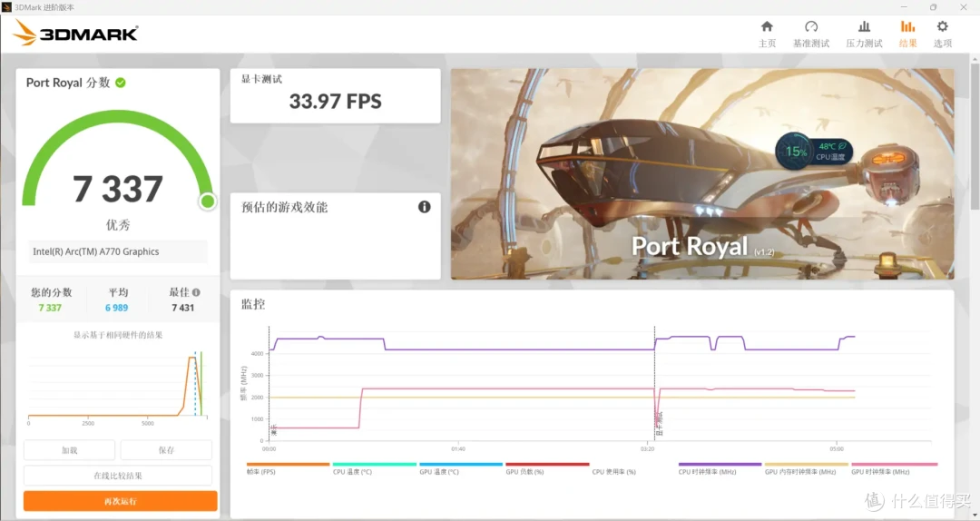The image size is (980, 521).
Task: Maximize or restore the 3DMark window
Action: [x=933, y=7]
